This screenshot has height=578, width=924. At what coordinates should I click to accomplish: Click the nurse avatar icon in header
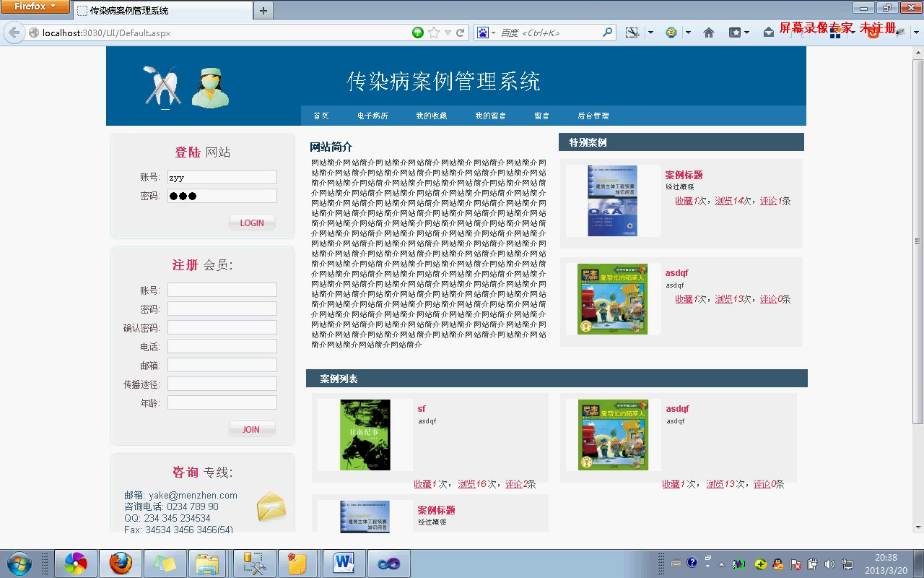coord(210,87)
